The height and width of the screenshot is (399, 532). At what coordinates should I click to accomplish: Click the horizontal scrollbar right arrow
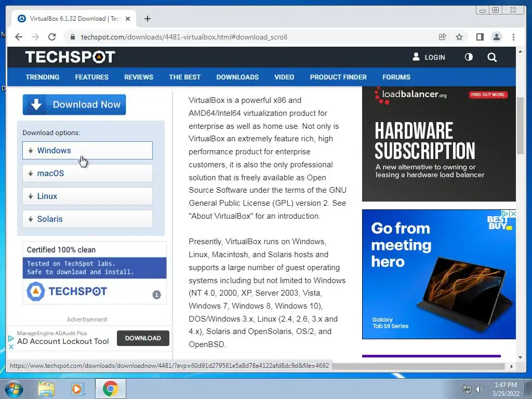coord(512,366)
